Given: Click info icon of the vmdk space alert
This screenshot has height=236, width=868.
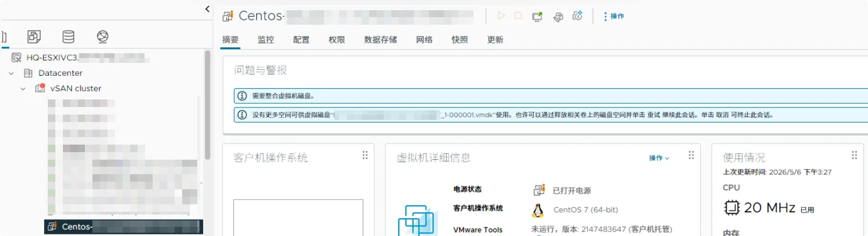Looking at the screenshot, I should tap(242, 115).
